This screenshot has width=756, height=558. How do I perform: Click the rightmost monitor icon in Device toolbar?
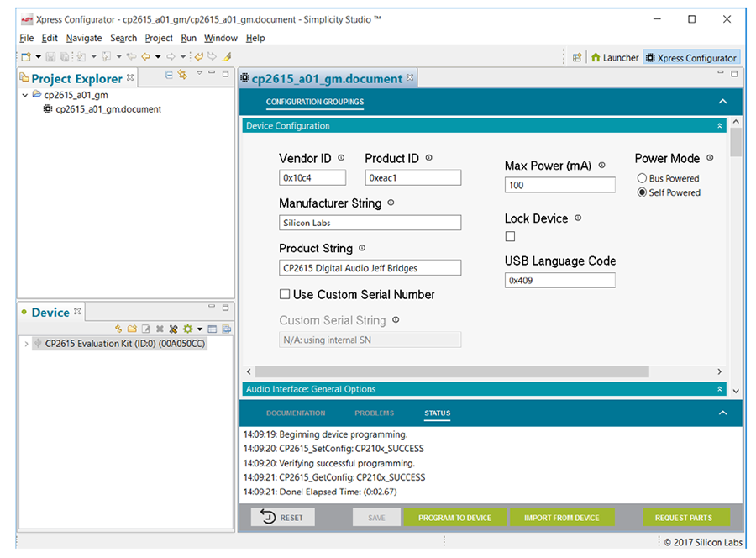point(227,329)
